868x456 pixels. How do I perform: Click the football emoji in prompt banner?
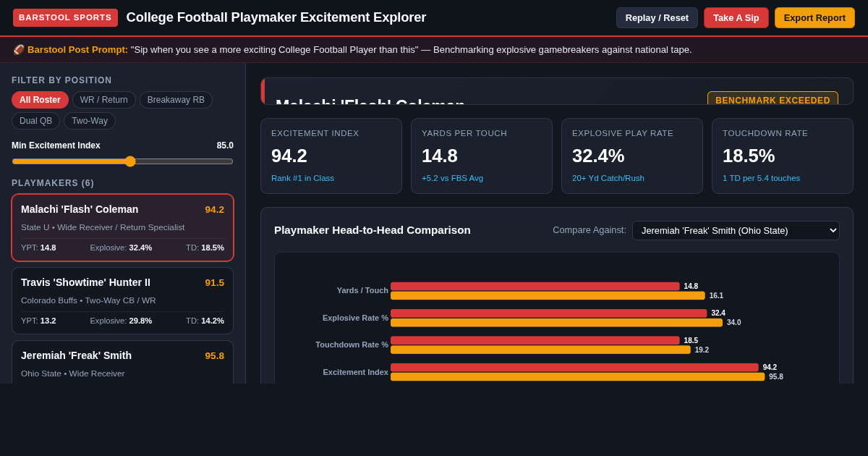[x=19, y=50]
